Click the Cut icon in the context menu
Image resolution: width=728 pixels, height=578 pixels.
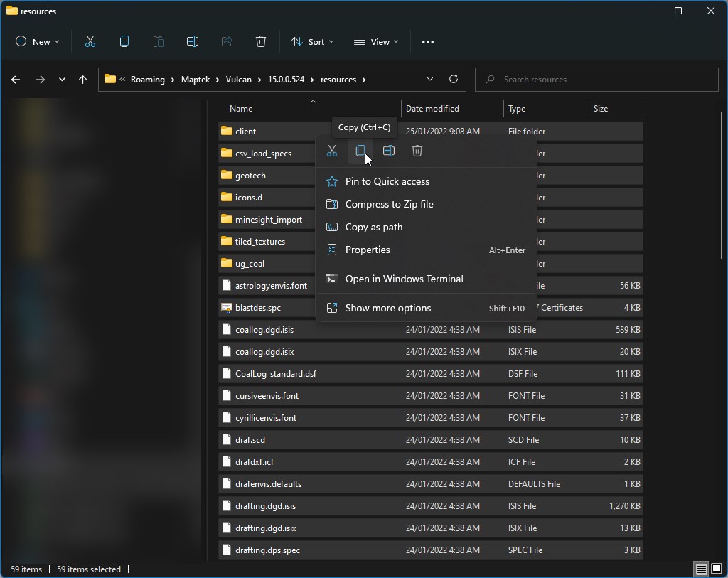click(332, 151)
